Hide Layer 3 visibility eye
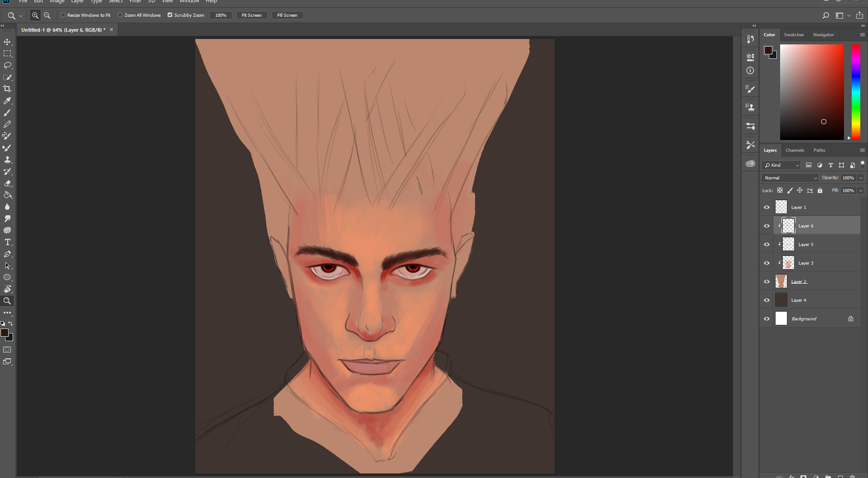 pos(767,263)
